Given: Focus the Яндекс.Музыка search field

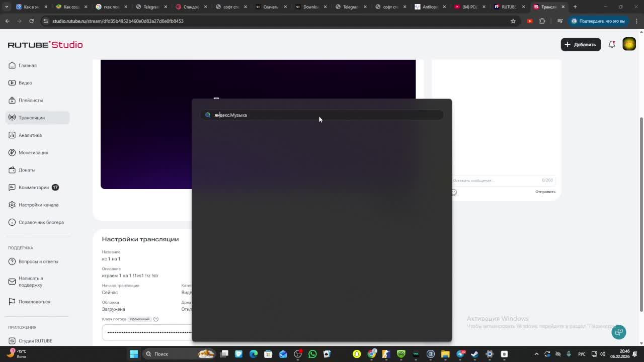Looking at the screenshot, I should [322, 115].
